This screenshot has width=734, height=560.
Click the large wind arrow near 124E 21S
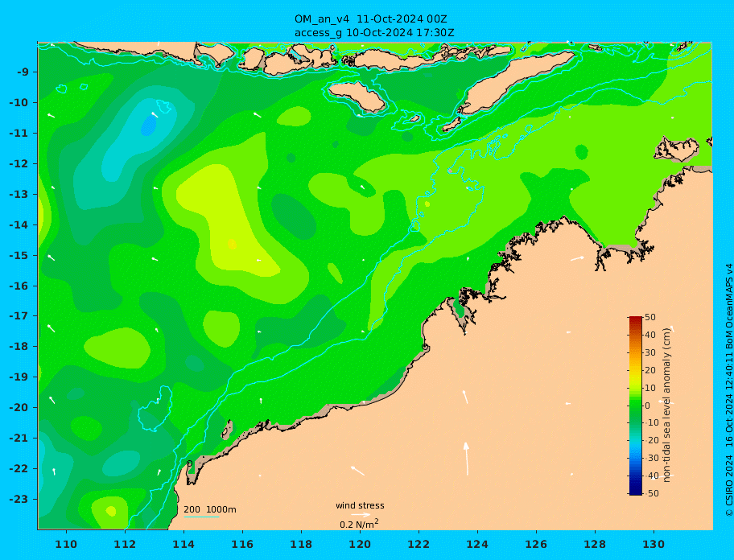point(467,459)
